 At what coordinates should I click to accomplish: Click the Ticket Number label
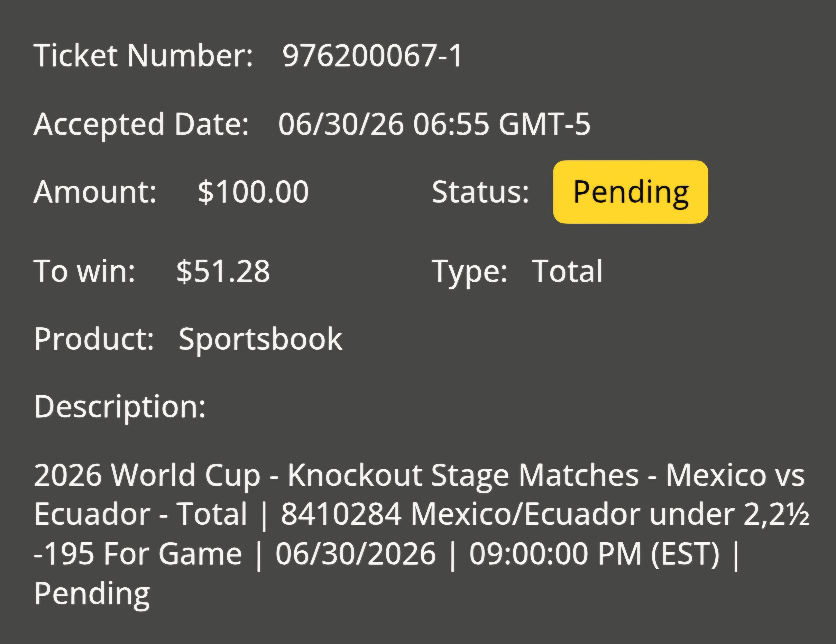[144, 55]
